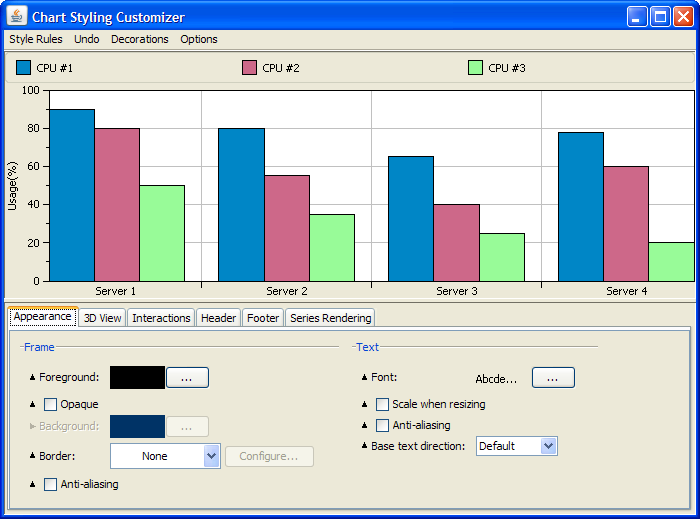Click the CPU #2 pink legend icon
Viewport: 700px width, 519px height.
pyautogui.click(x=250, y=68)
